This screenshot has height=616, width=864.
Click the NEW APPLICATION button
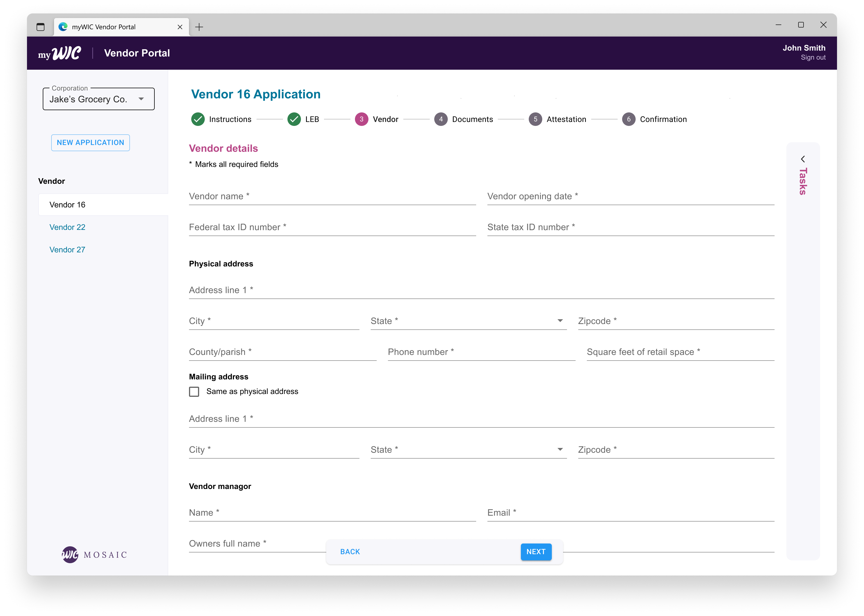click(x=90, y=143)
